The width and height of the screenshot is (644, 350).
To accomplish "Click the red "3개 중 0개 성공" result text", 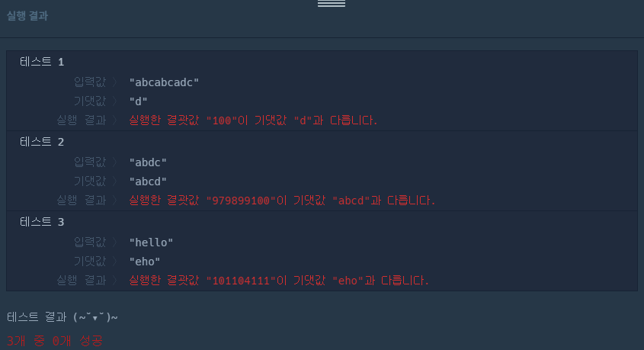I will 55,341.
